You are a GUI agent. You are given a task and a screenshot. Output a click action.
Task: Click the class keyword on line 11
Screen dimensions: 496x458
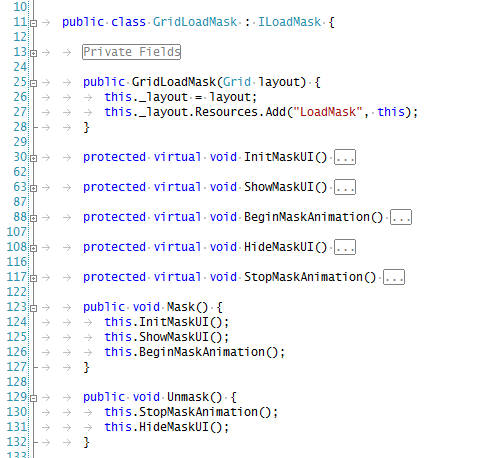[x=128, y=22]
